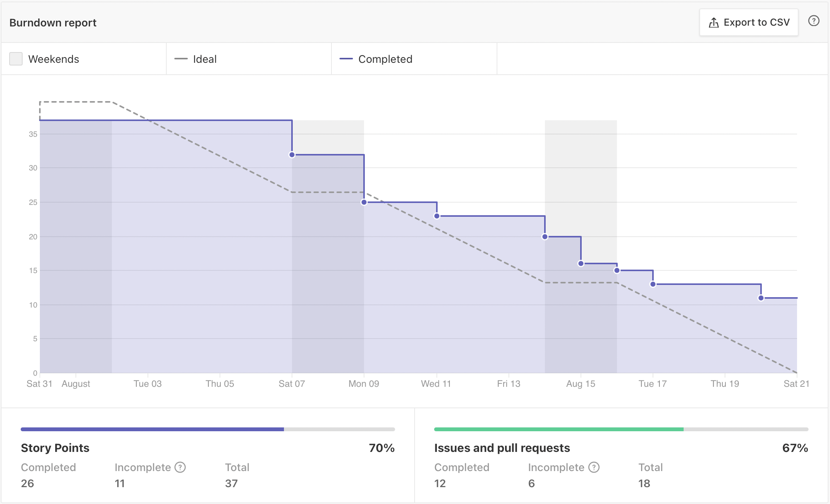Viewport: 830px width, 504px height.
Task: Click the Burndown report title
Action: pos(53,23)
